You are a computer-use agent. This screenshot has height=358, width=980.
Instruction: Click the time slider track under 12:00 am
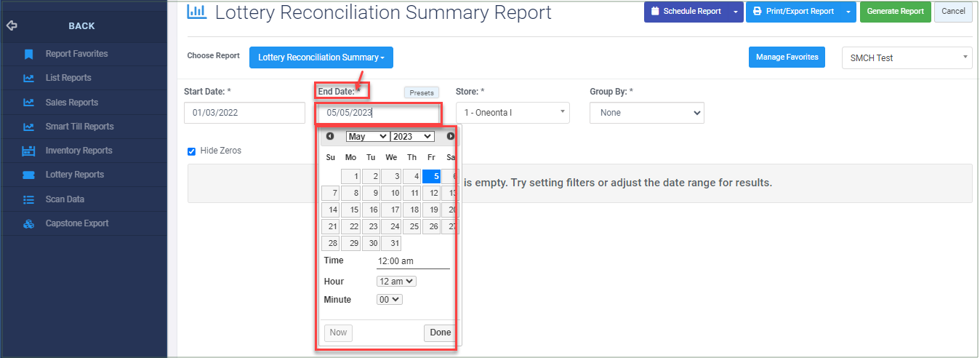click(413, 268)
